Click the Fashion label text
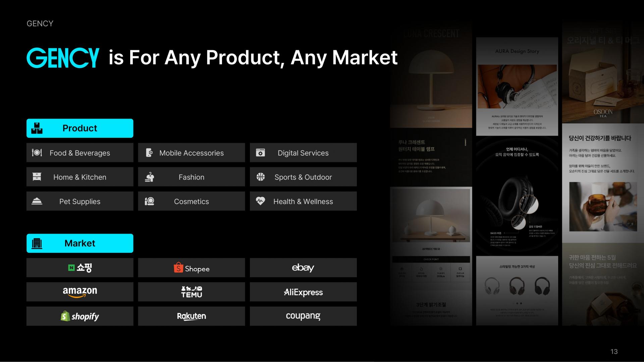Viewport: 644px width, 362px height. 192,177
